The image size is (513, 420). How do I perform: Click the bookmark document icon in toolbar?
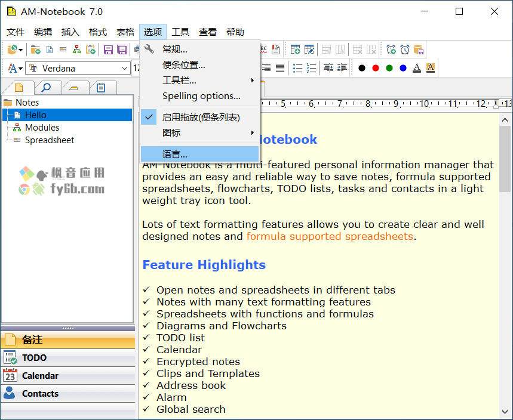(276, 50)
